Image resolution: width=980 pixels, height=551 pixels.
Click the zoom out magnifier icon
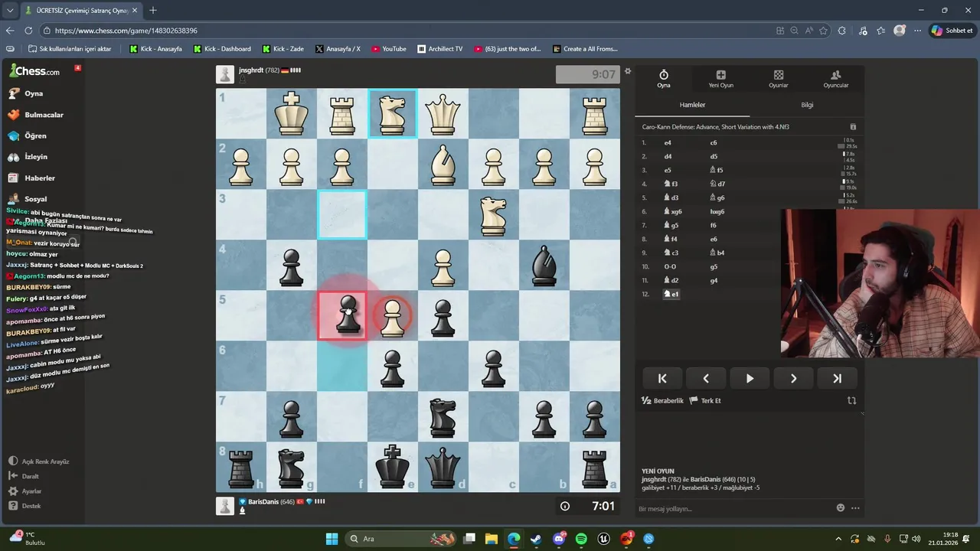(795, 31)
